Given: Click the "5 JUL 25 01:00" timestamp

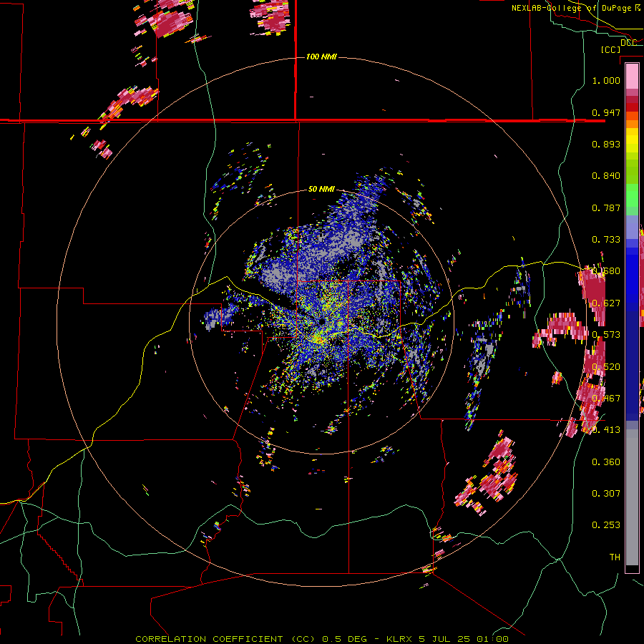Looking at the screenshot, I should pos(464,639).
